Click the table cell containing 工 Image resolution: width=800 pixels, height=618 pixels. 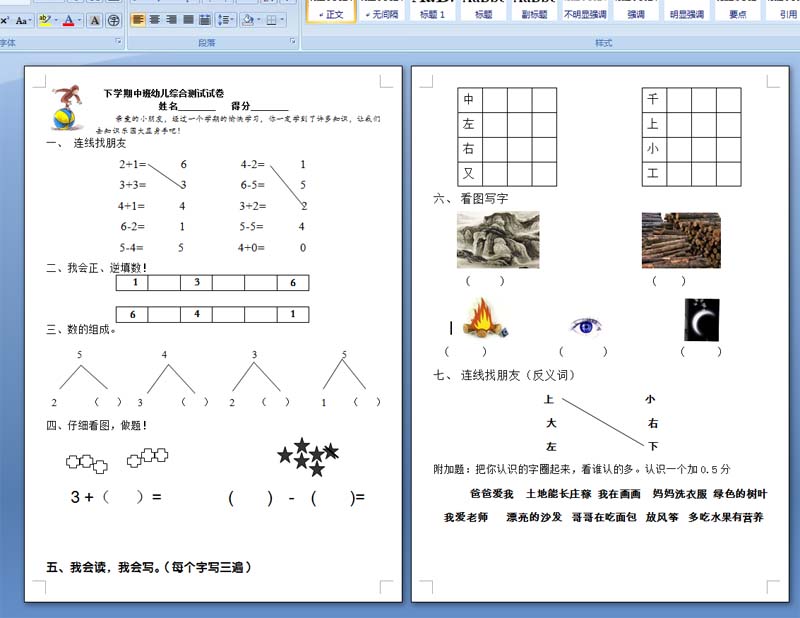tap(654, 174)
